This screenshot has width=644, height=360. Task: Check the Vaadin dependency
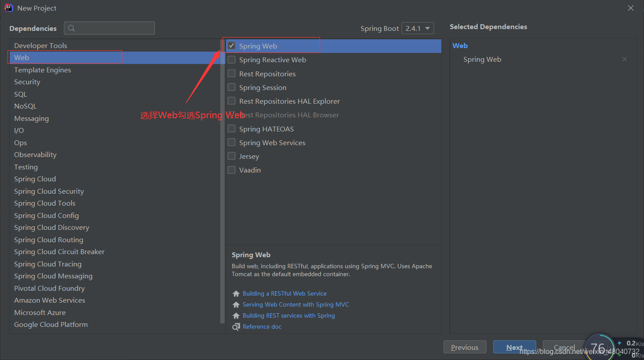tap(232, 170)
